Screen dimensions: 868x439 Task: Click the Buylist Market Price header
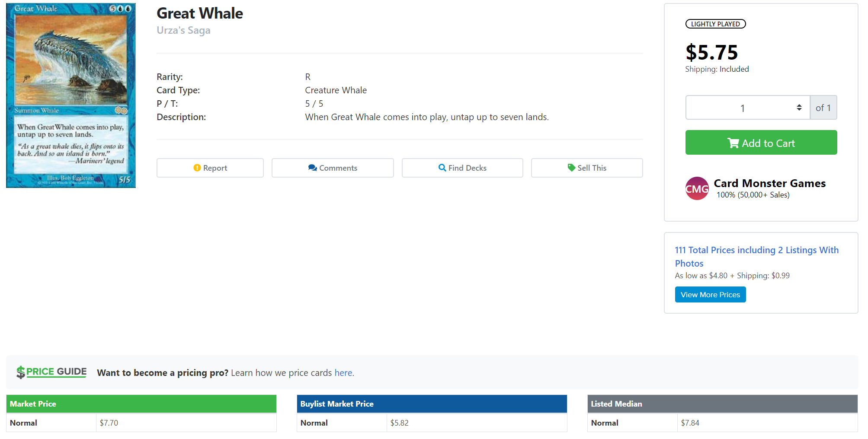432,404
